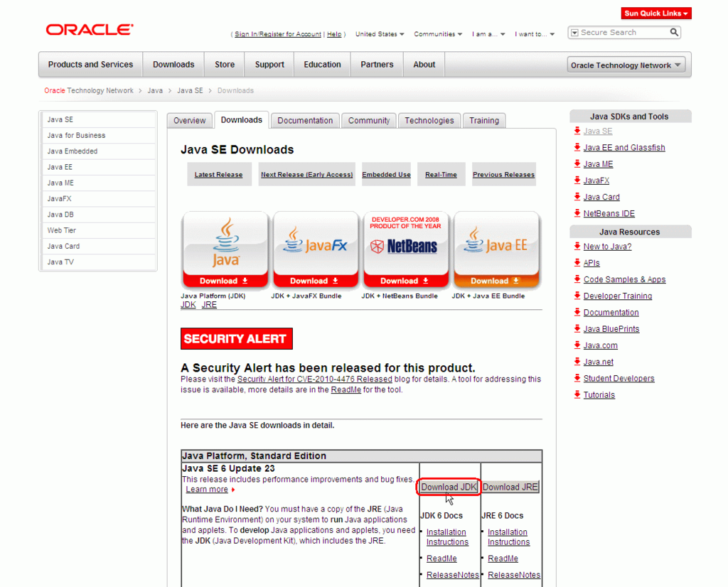Click the JavaFX bundle download tile

click(316, 249)
